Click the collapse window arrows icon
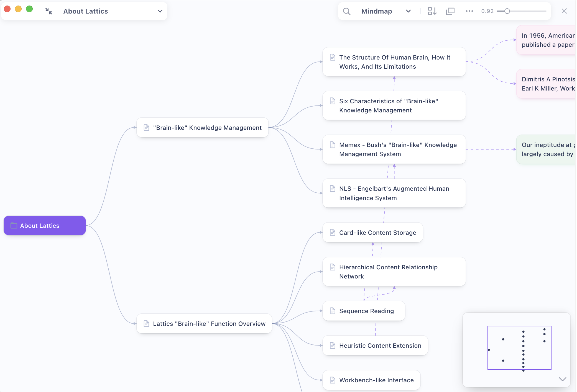Screen dimensions: 577x392 tap(49, 11)
